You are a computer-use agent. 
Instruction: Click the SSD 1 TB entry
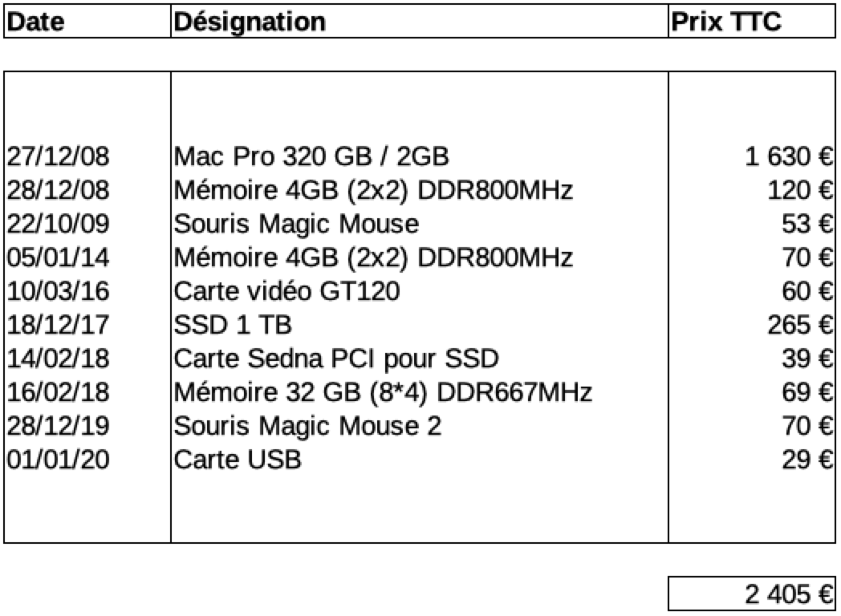[x=232, y=325]
